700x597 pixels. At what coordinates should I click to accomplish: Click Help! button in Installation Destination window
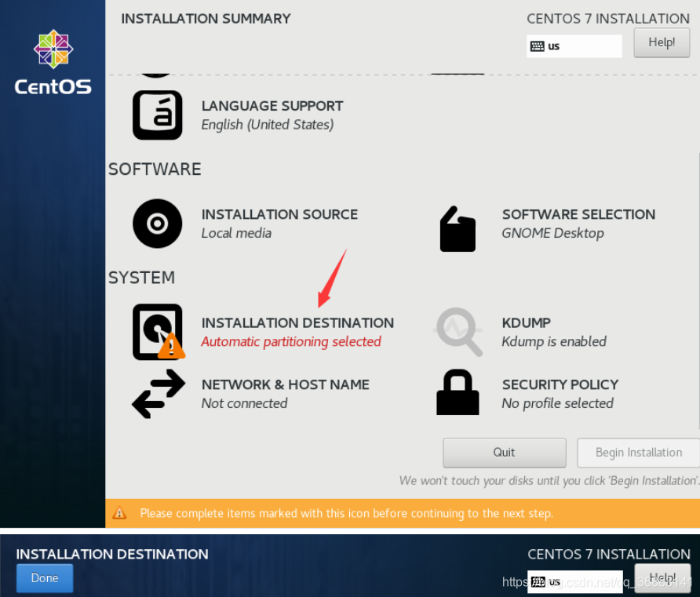pyautogui.click(x=662, y=578)
